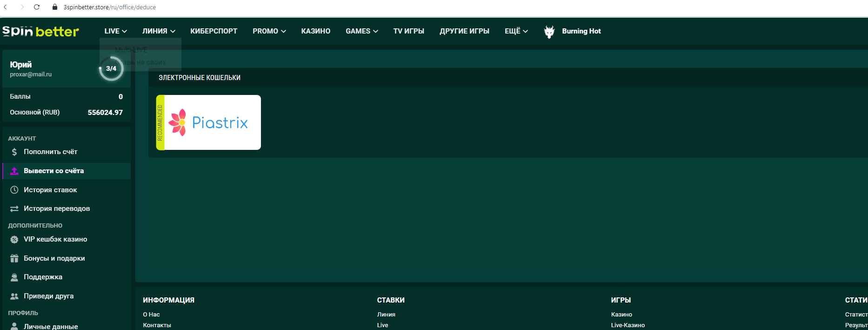
Task: Click the arrows icon for История переводов
Action: point(14,209)
